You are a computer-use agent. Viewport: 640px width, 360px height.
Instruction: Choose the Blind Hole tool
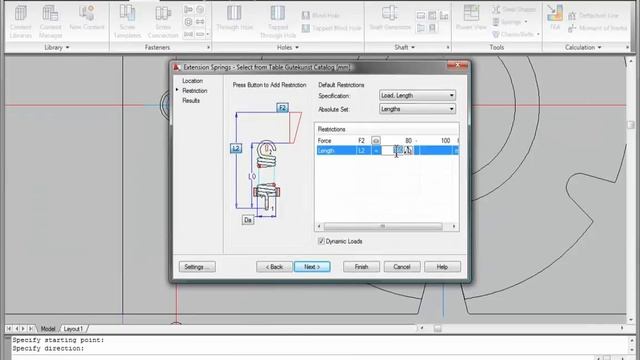click(x=321, y=16)
